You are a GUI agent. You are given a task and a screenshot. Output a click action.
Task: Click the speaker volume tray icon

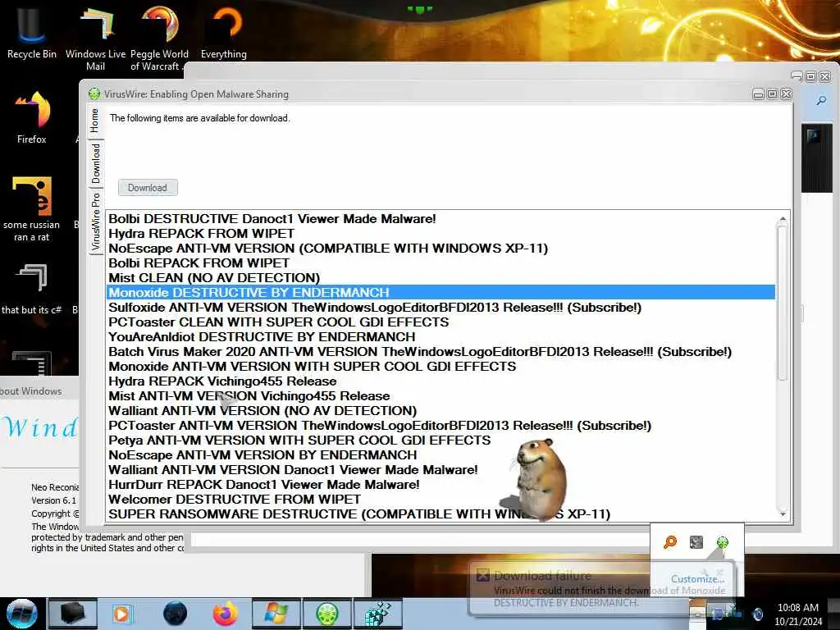click(758, 614)
